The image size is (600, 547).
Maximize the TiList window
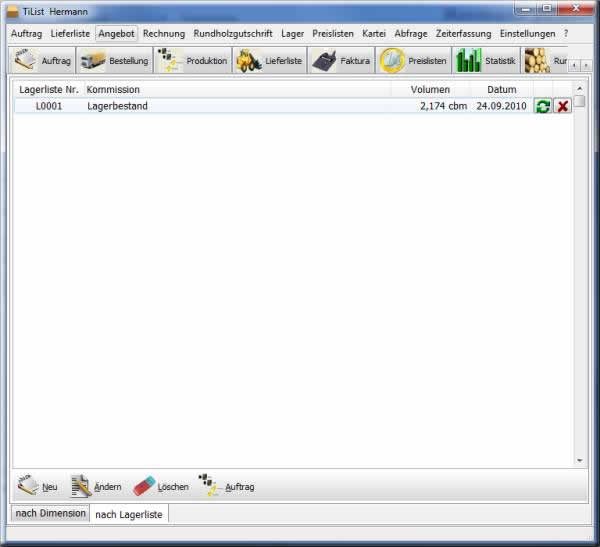point(547,8)
